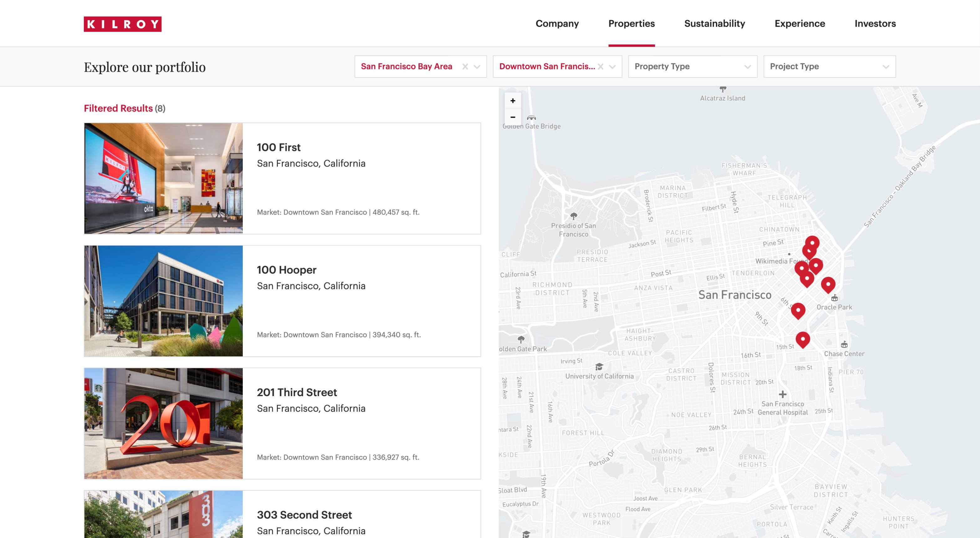Click the Kilroy logo

[123, 24]
